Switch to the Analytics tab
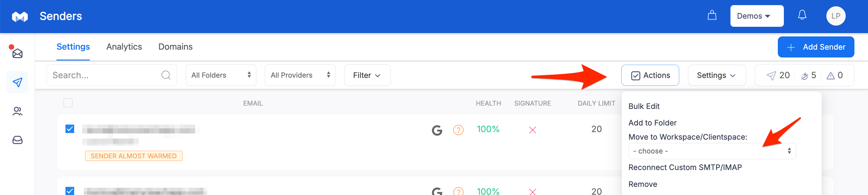Image resolution: width=868 pixels, height=195 pixels. [124, 47]
